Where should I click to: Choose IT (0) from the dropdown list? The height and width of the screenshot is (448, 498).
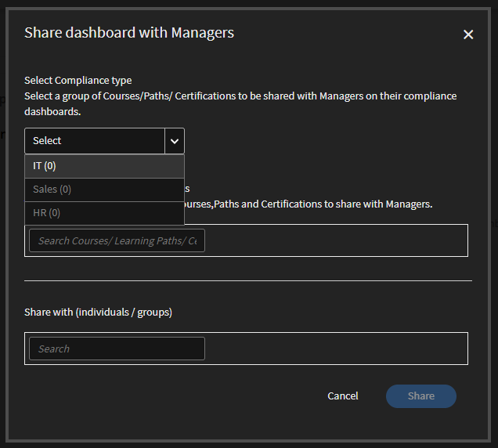click(104, 166)
